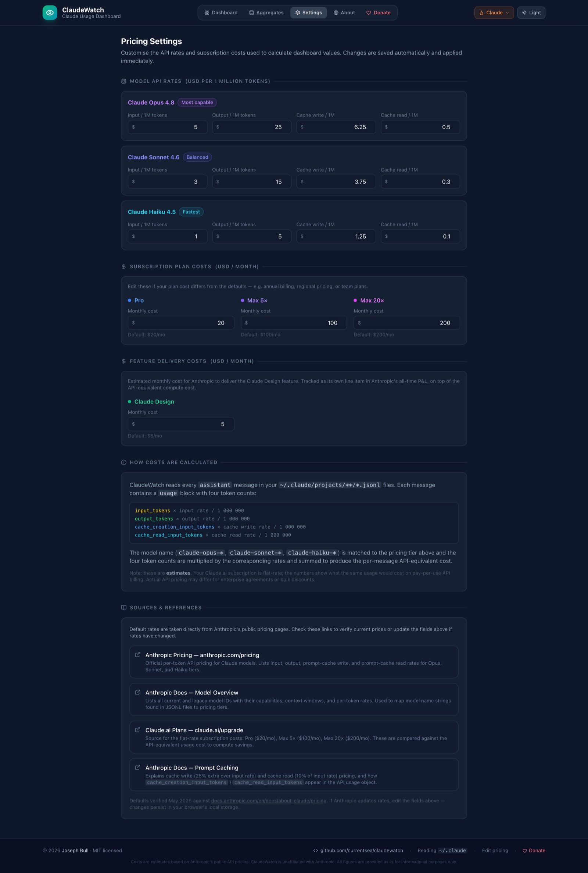
Task: Click the blue Pro plan dot
Action: tap(129, 301)
